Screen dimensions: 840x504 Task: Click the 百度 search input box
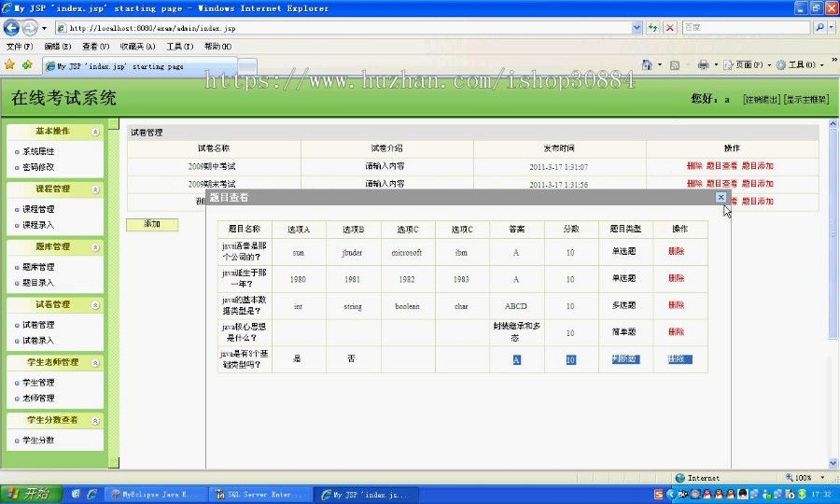click(746, 27)
